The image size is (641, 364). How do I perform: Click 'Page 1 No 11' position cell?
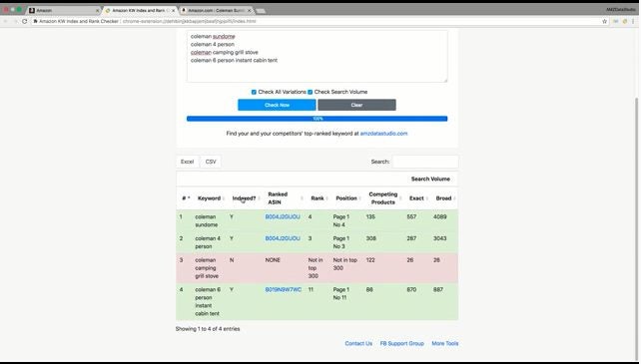[341, 294]
